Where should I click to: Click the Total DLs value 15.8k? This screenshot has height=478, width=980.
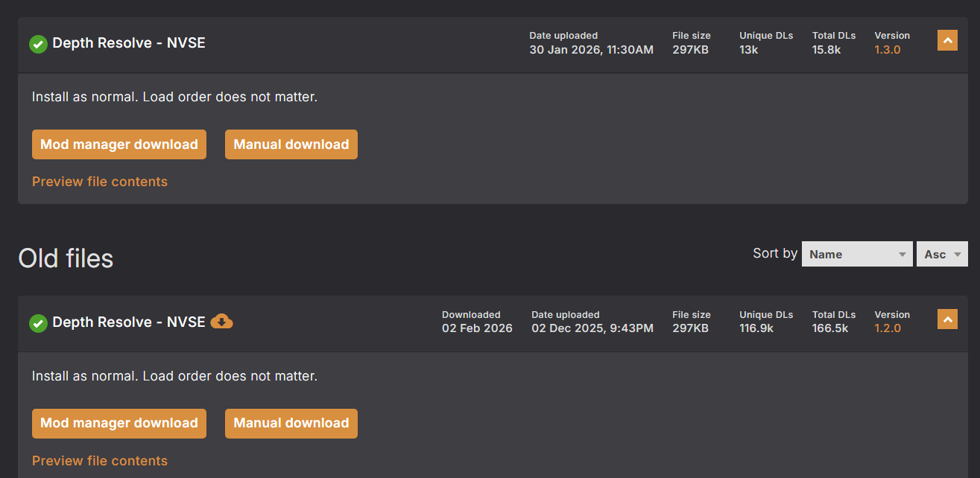(x=826, y=50)
